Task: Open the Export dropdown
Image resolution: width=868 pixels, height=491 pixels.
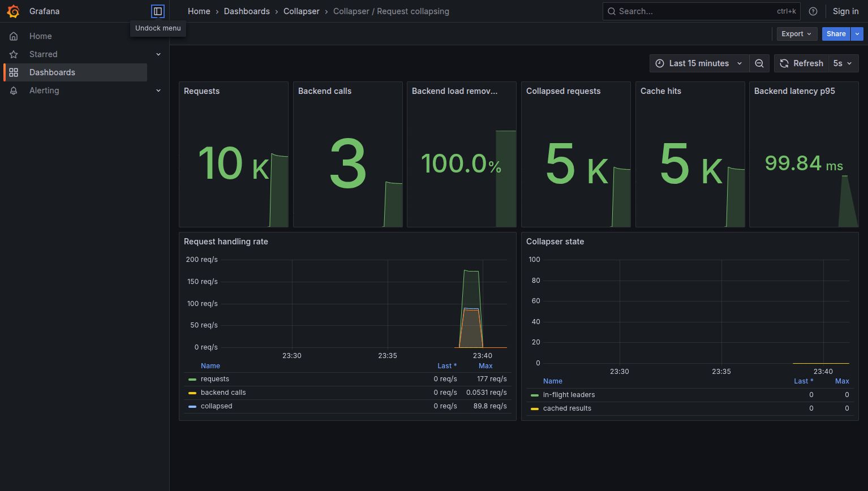Action: (x=797, y=34)
